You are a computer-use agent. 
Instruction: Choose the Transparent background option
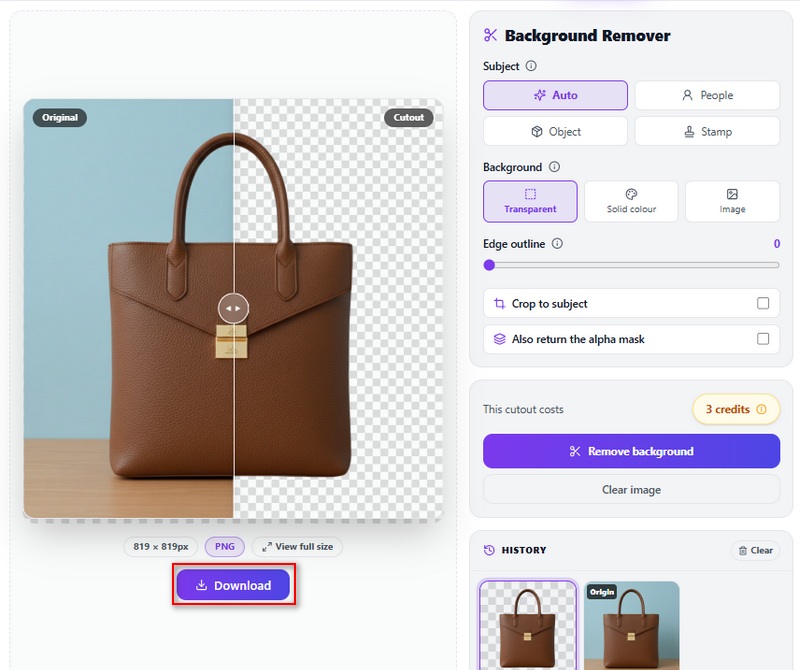(530, 202)
